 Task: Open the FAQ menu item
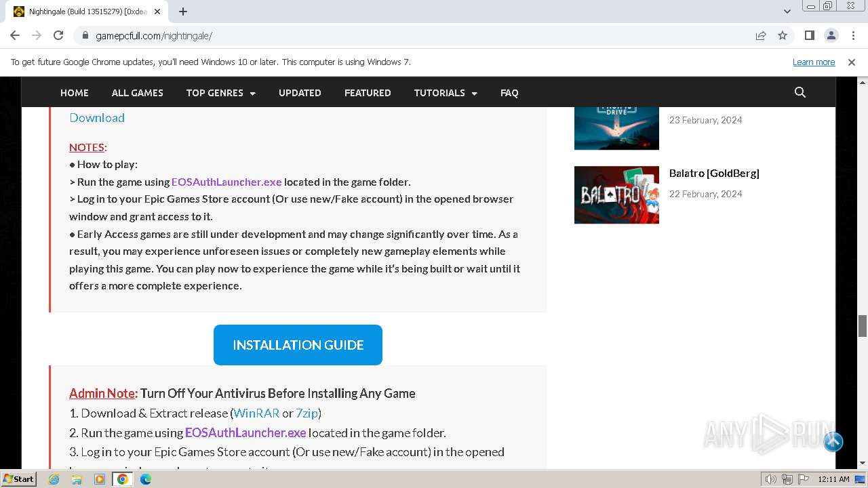coord(509,93)
